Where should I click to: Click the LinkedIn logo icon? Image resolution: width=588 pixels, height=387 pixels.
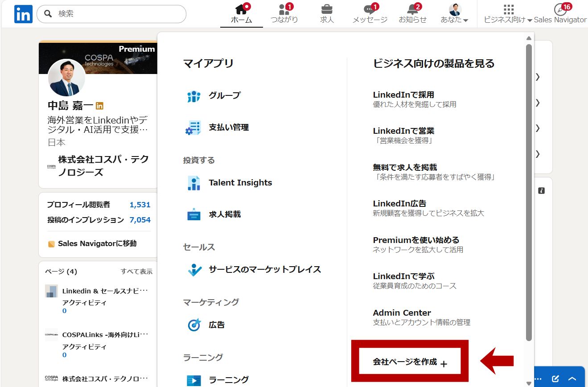point(23,14)
